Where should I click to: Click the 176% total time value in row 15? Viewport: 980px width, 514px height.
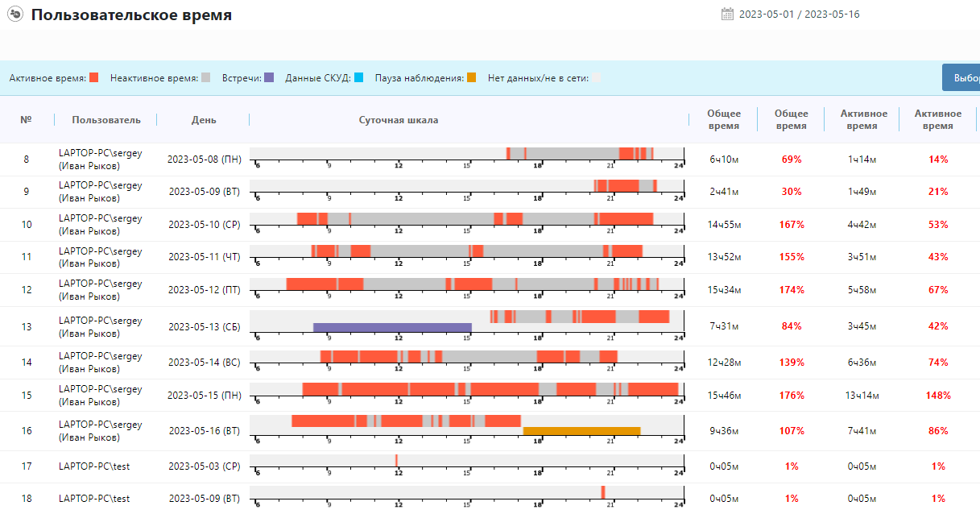point(792,396)
